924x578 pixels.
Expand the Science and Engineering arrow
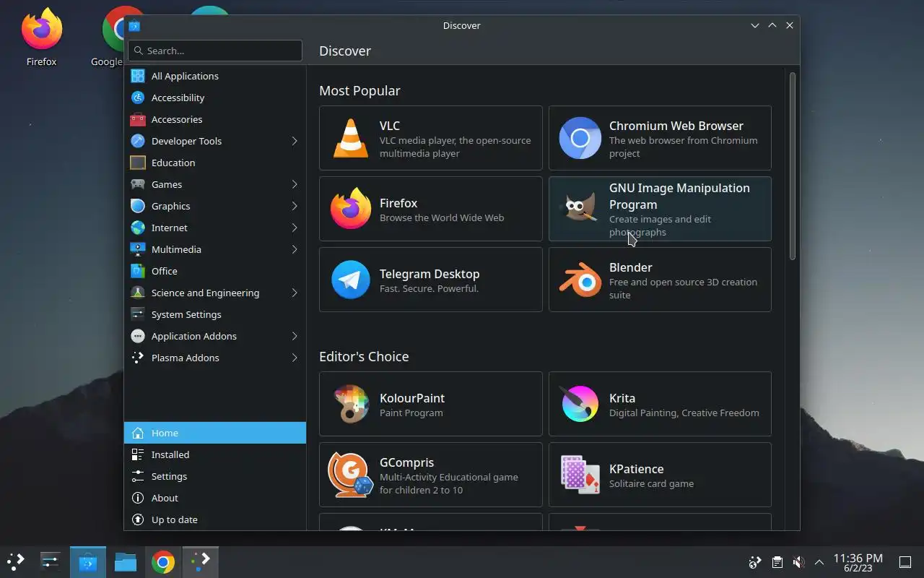tap(295, 293)
